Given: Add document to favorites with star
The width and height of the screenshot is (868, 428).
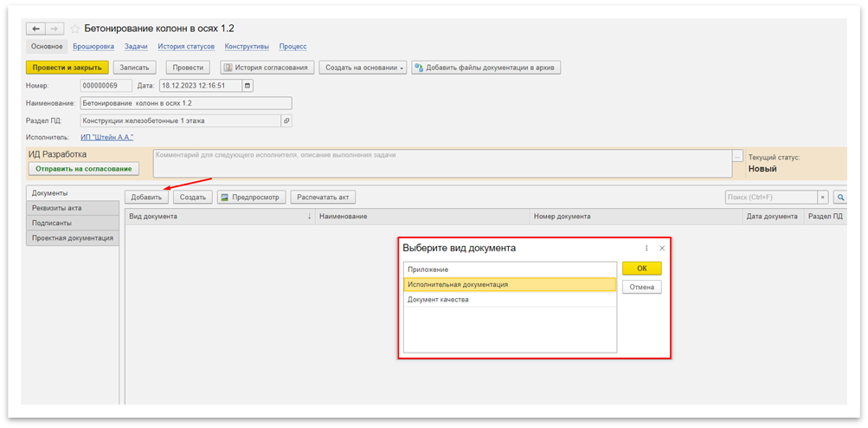Looking at the screenshot, I should click(x=74, y=29).
